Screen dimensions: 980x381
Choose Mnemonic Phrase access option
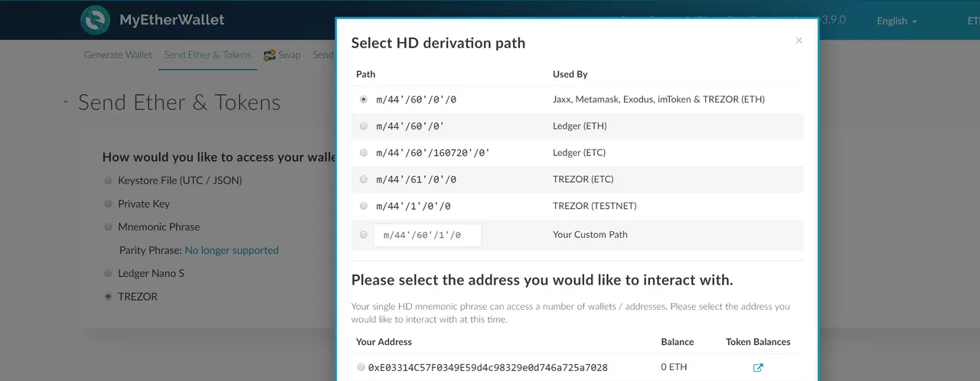pyautogui.click(x=108, y=227)
